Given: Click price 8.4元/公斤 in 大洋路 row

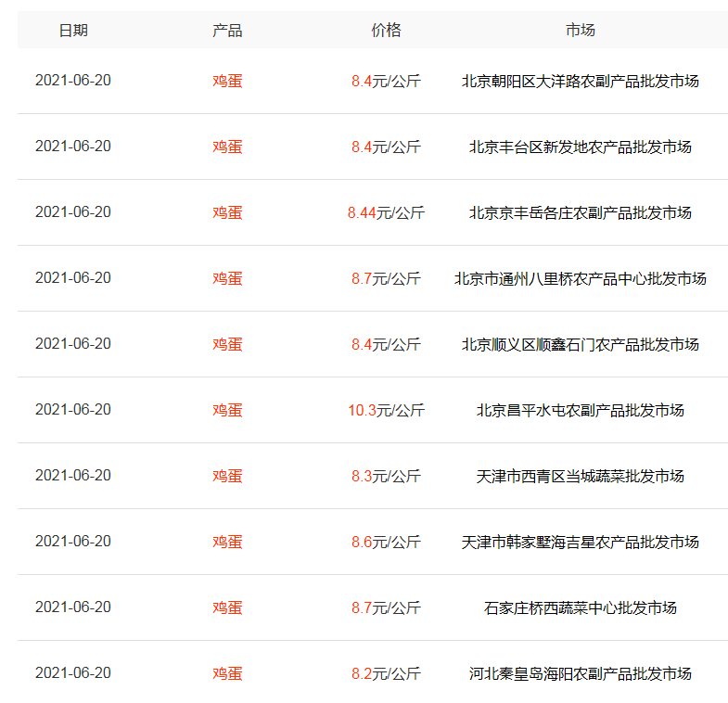Looking at the screenshot, I should (x=386, y=81).
